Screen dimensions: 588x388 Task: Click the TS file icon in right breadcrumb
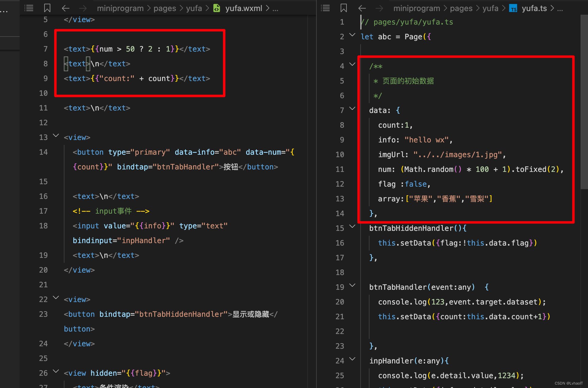[513, 8]
